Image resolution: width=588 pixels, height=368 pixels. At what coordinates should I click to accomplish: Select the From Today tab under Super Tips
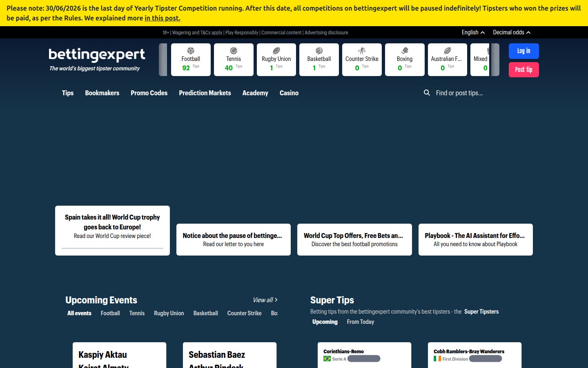(x=361, y=322)
